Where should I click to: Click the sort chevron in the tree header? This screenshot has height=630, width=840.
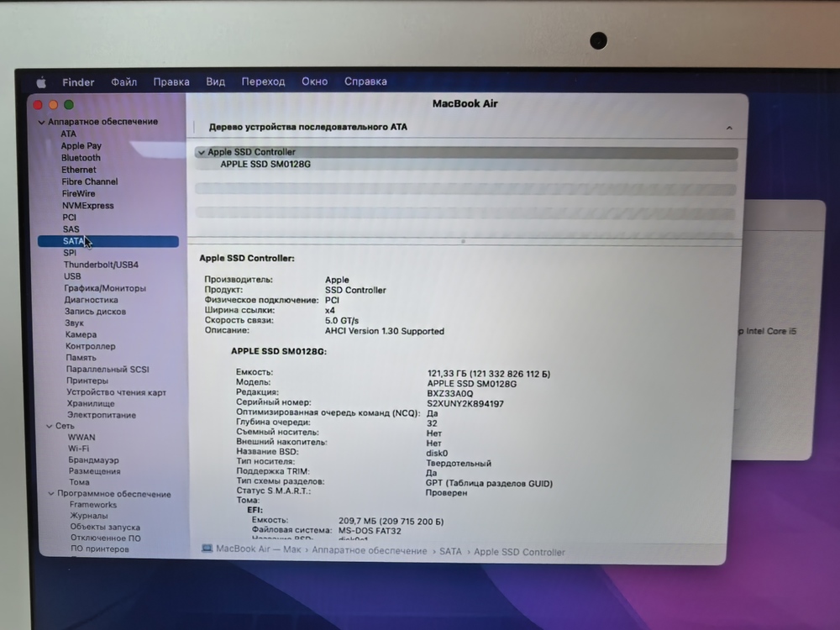coord(729,128)
